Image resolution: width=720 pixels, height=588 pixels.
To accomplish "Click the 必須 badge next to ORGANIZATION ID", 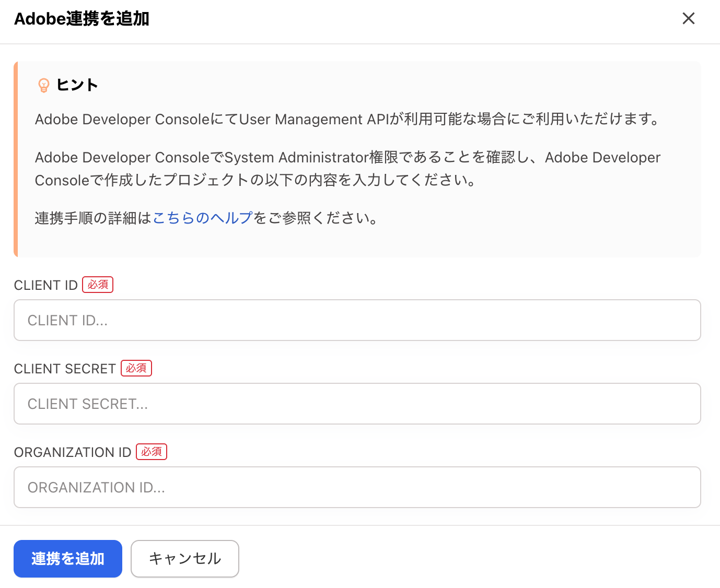I will click(151, 452).
